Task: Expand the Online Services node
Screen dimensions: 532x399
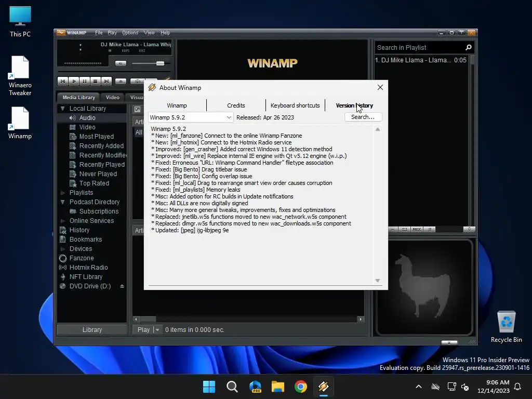Action: [x=63, y=220]
